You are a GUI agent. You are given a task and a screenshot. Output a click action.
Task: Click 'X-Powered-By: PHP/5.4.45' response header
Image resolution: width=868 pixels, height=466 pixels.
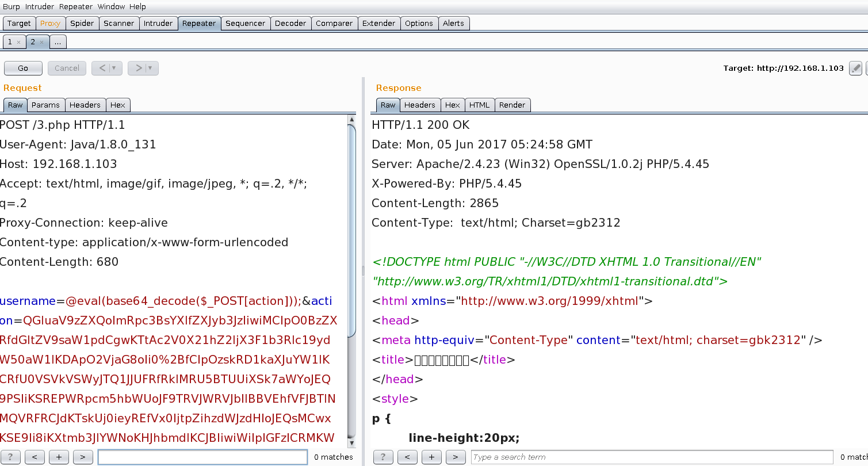click(447, 184)
